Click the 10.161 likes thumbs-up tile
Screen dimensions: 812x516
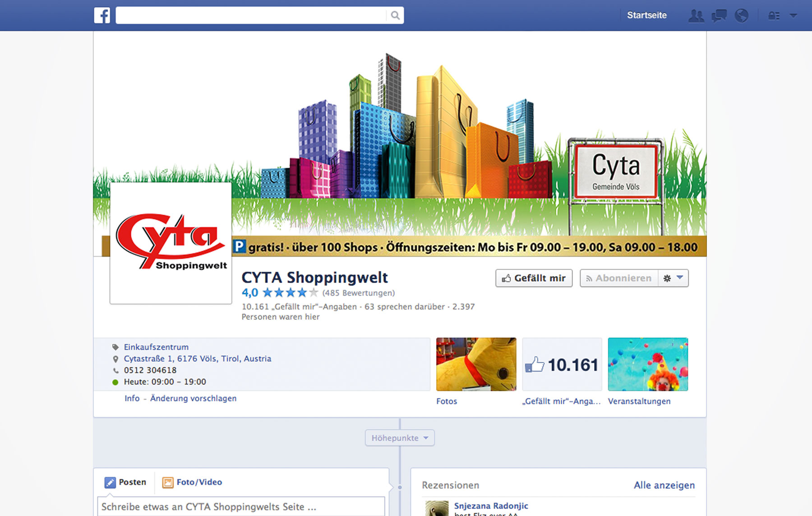562,364
